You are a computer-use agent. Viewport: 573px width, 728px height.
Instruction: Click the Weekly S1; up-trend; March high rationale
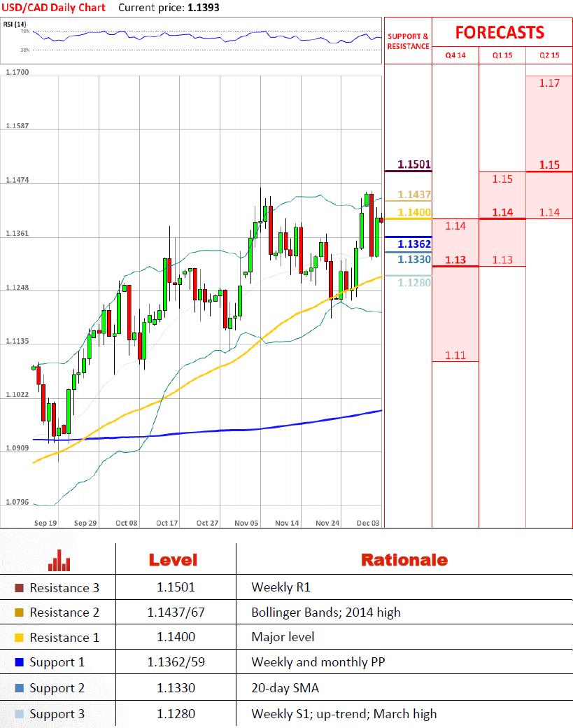(x=344, y=713)
